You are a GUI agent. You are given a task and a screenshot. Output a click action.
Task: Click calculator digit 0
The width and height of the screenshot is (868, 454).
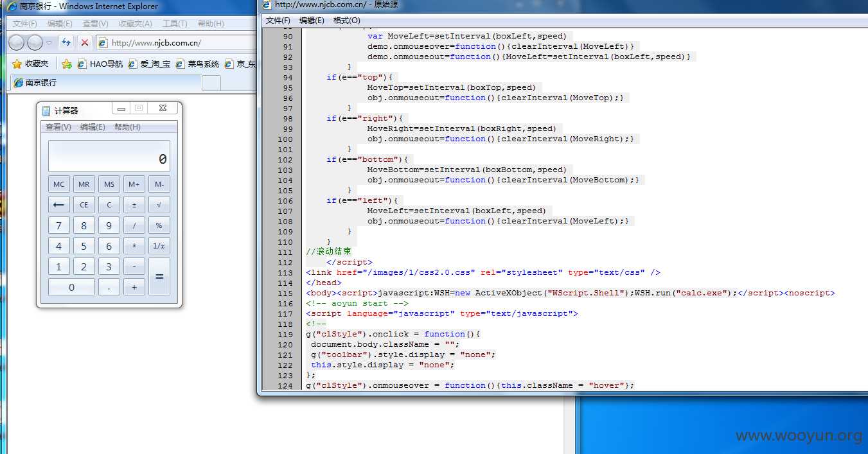tap(71, 287)
